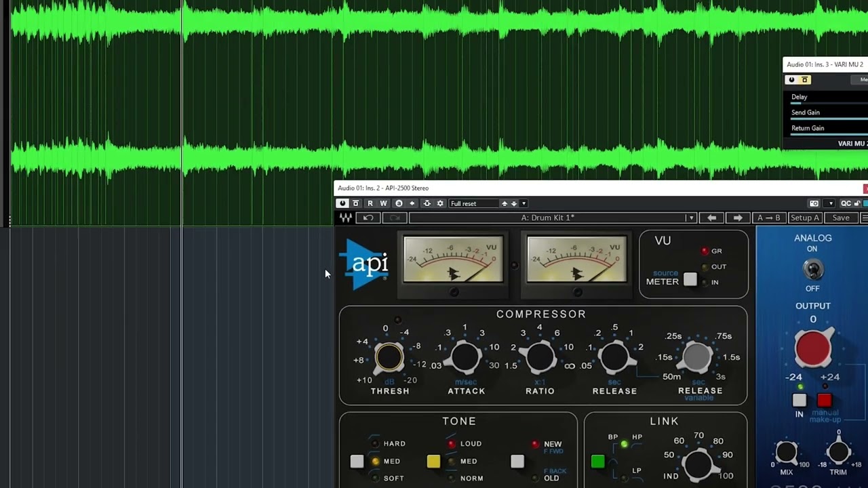Toggle power button in VARI MU 2 window
Viewport: 868px width, 488px height.
(x=791, y=80)
